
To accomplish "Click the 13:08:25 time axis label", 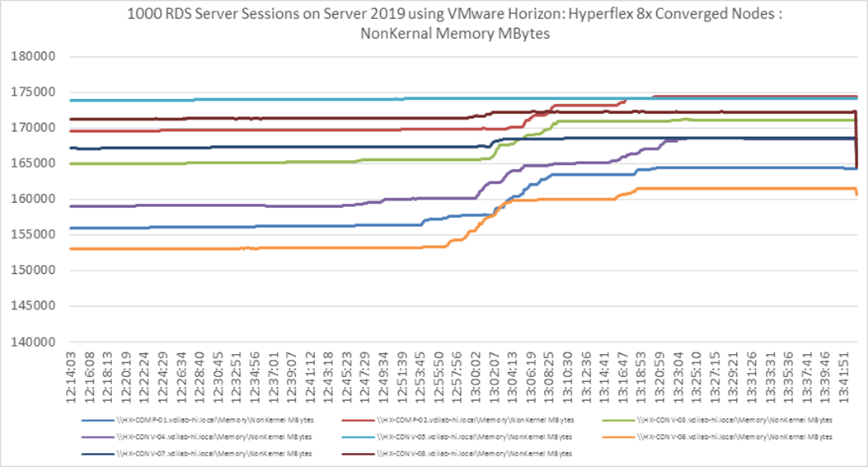I will coord(549,377).
